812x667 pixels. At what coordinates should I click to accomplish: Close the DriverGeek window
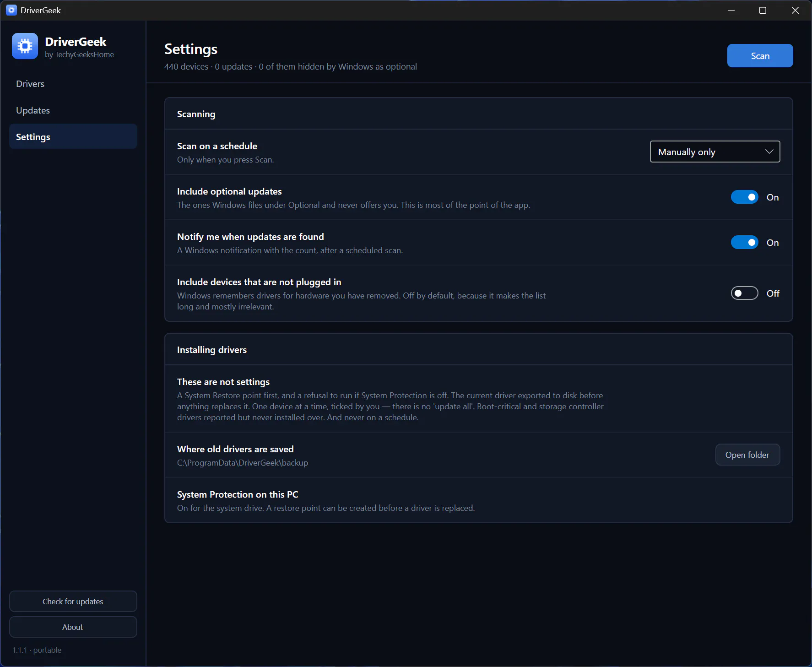[x=795, y=10]
